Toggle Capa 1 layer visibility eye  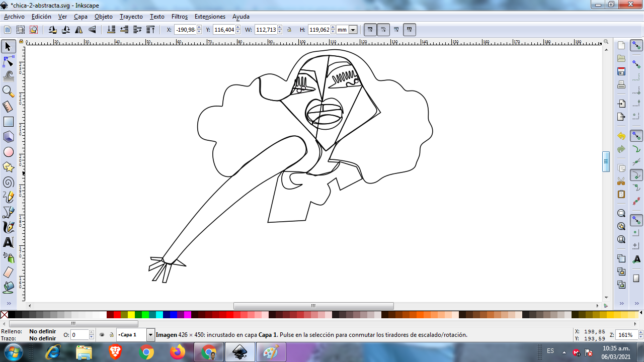[x=102, y=334]
